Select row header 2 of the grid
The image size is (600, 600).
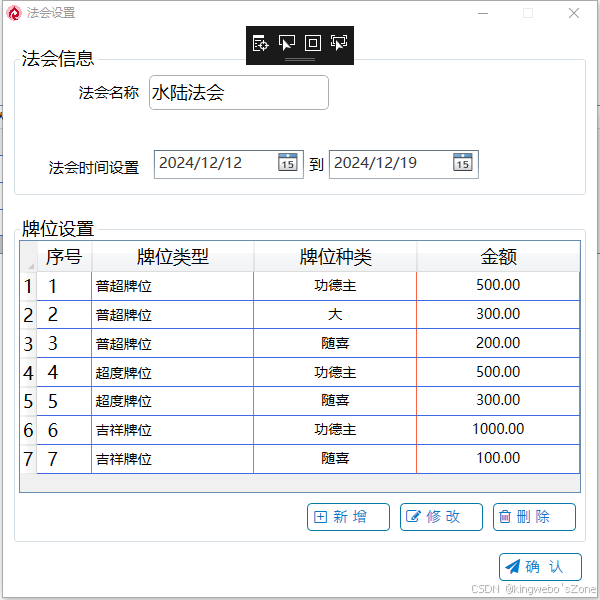tap(28, 315)
